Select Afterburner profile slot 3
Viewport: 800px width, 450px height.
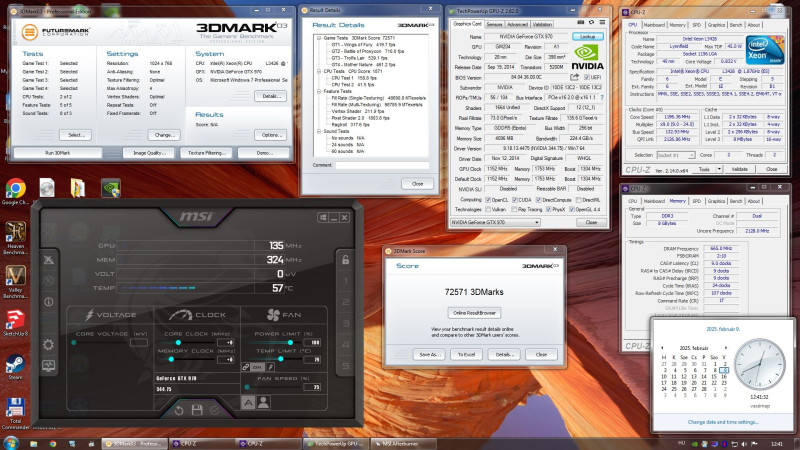[345, 323]
